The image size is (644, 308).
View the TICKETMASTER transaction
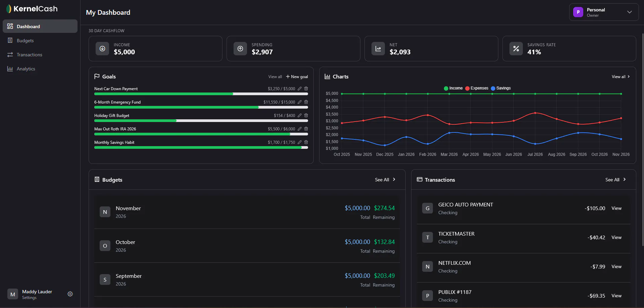(616, 237)
